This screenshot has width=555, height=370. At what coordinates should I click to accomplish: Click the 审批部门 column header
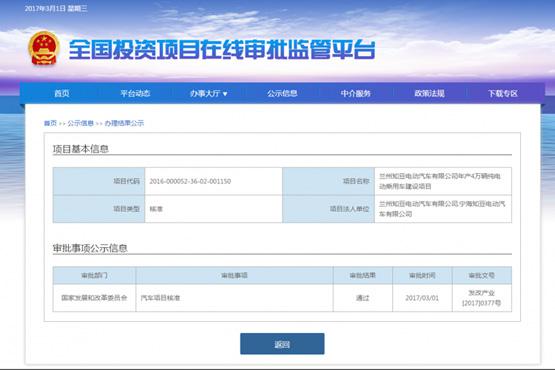pos(94,275)
